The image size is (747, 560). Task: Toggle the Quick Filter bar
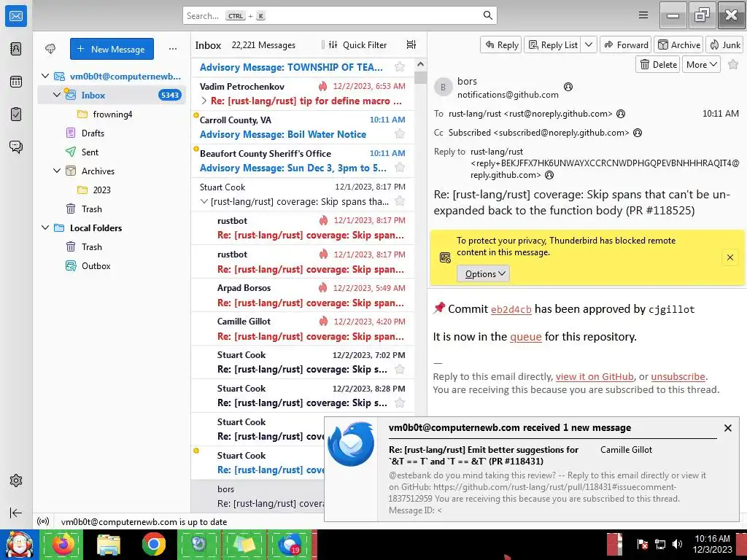click(357, 44)
